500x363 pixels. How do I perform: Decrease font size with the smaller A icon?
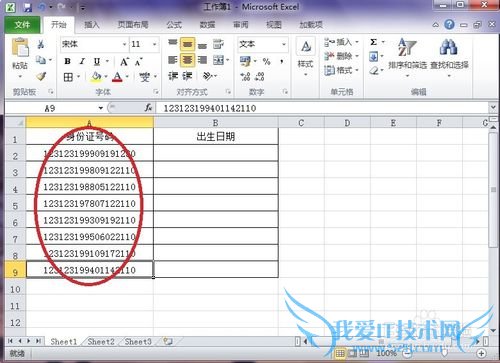point(139,62)
